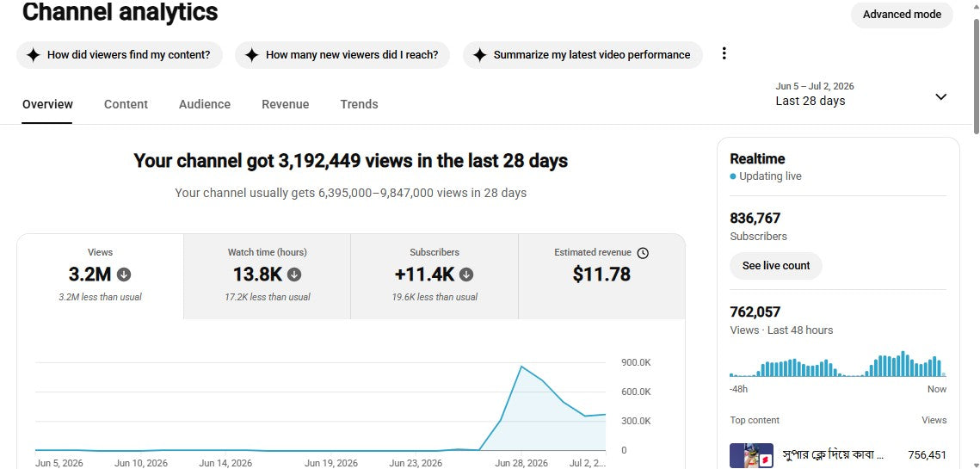Click the '19.6K less than usual' note
The image size is (980, 469).
pyautogui.click(x=435, y=297)
